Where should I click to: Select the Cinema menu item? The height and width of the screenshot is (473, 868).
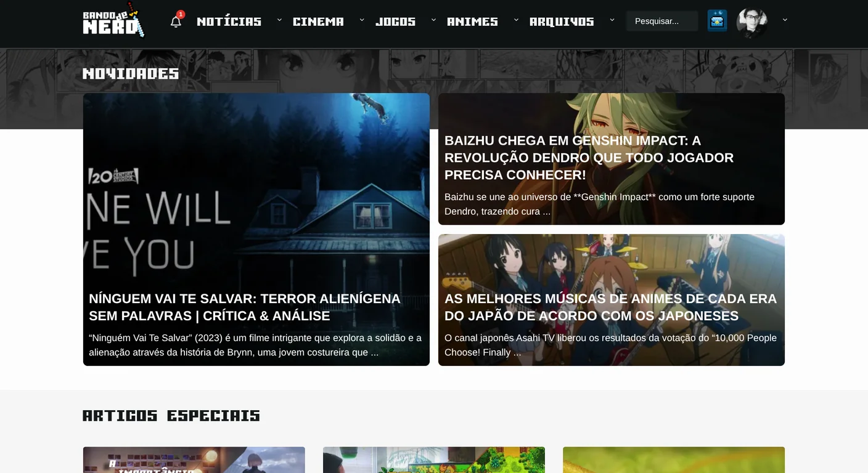(x=318, y=22)
